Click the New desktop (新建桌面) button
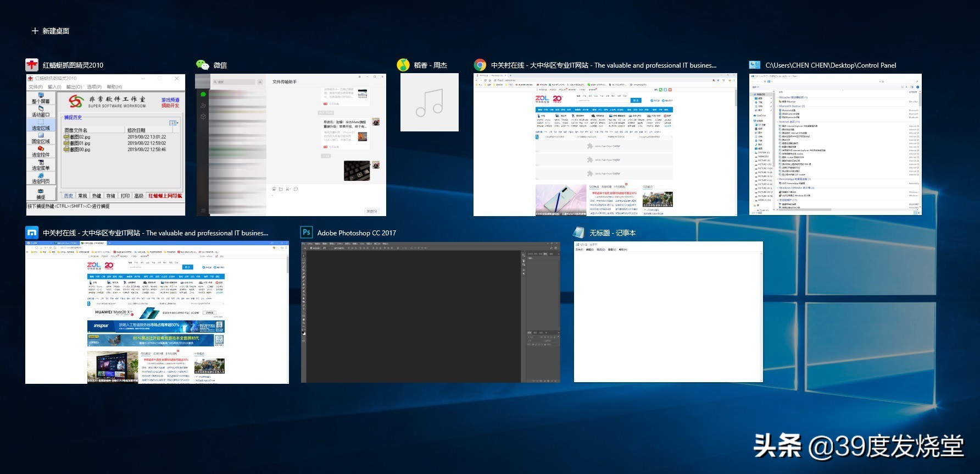 click(x=50, y=31)
